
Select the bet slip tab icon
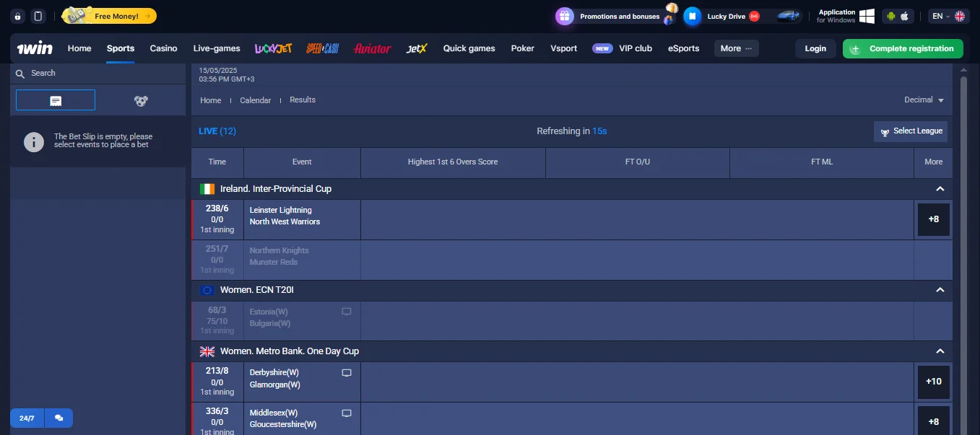56,100
